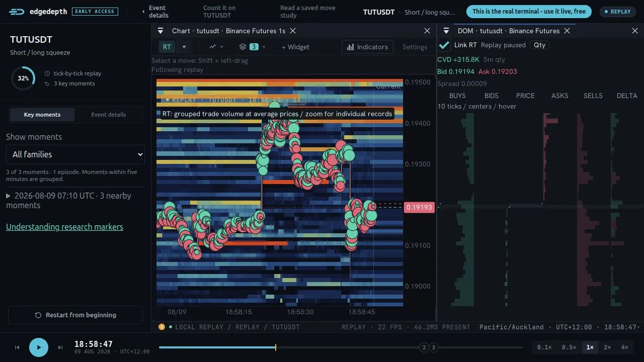The image size is (644, 362).
Task: Click the BIDS column header
Action: pyautogui.click(x=492, y=96)
